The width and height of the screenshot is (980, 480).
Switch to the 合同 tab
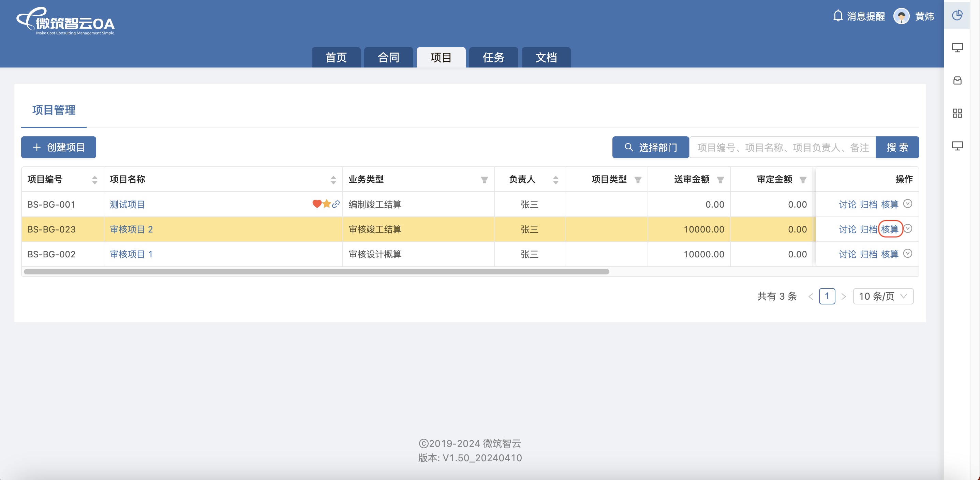coord(388,57)
